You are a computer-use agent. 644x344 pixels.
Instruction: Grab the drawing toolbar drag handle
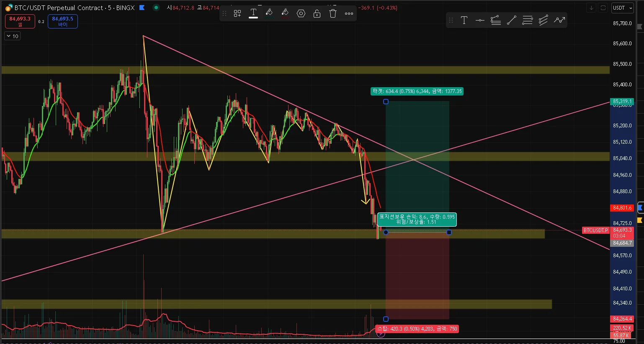pyautogui.click(x=224, y=13)
